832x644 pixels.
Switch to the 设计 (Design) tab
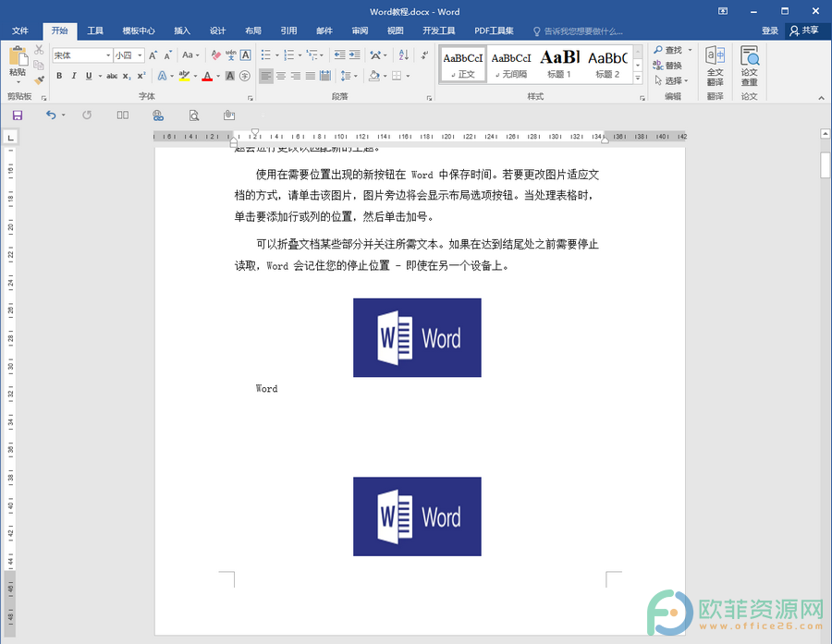pyautogui.click(x=217, y=30)
